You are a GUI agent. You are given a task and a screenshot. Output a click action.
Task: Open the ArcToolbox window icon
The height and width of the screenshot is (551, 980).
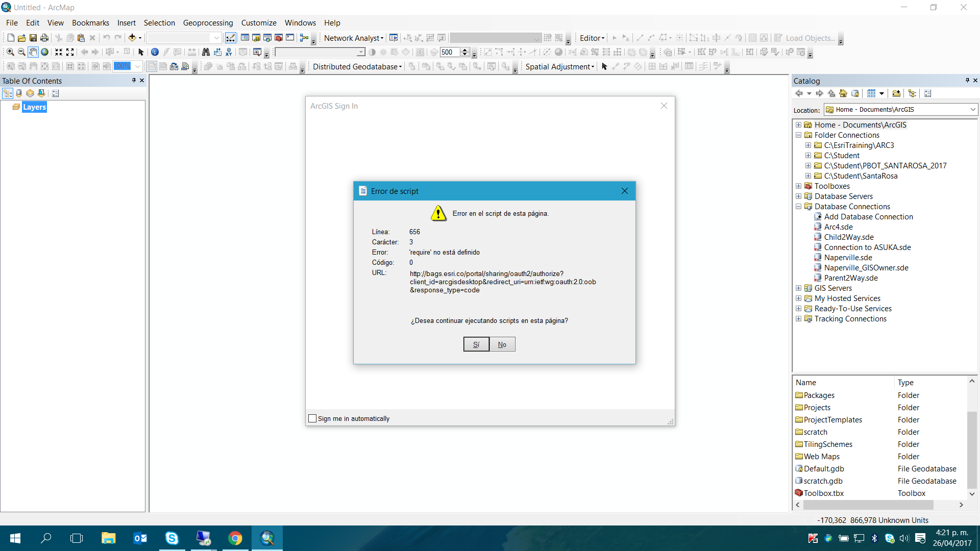click(279, 38)
